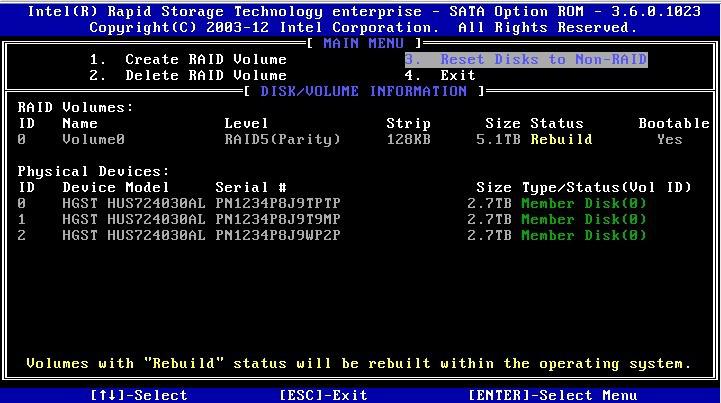The height and width of the screenshot is (403, 721).
Task: Select disk with serial PN1234P8J9WP2P
Action: 278,235
